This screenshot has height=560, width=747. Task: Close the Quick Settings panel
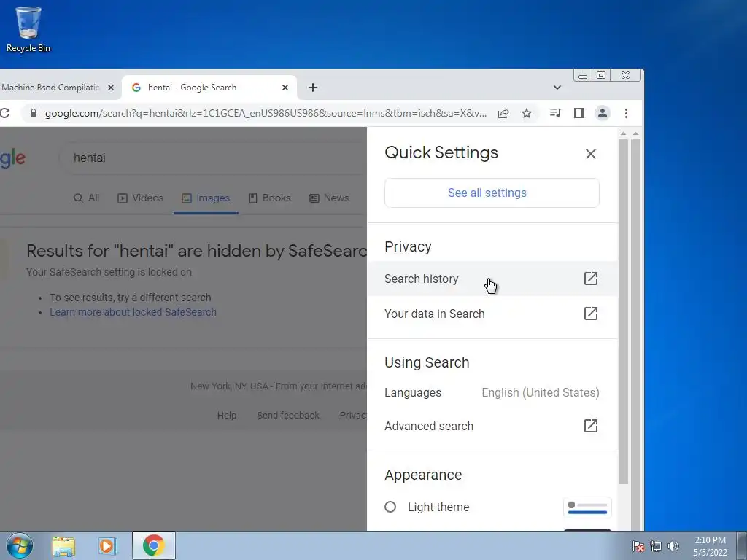591,154
